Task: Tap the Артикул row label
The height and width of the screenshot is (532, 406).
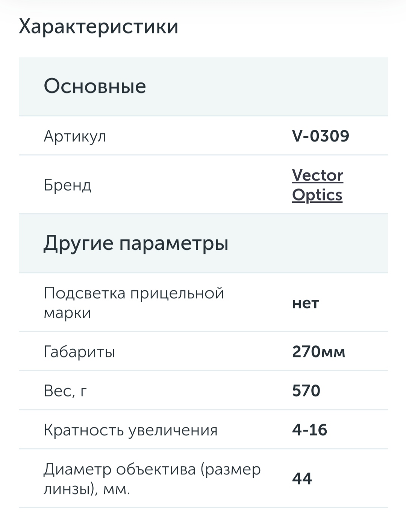Action: coord(75,136)
